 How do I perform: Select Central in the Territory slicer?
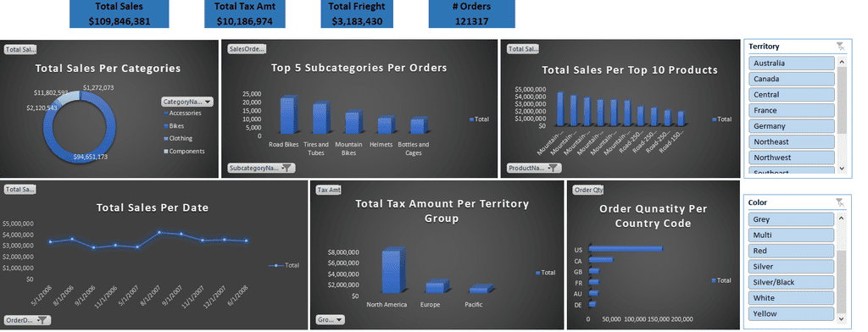[x=792, y=95]
